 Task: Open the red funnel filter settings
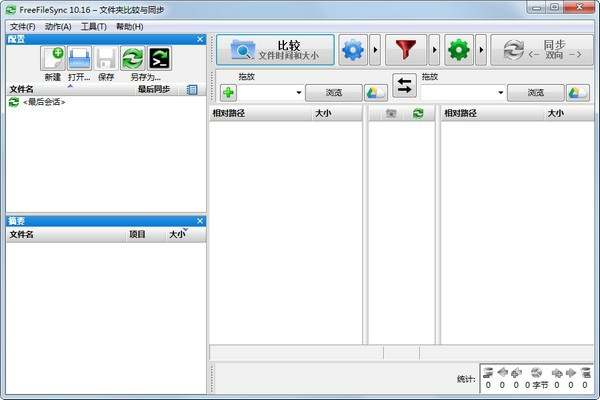point(405,49)
